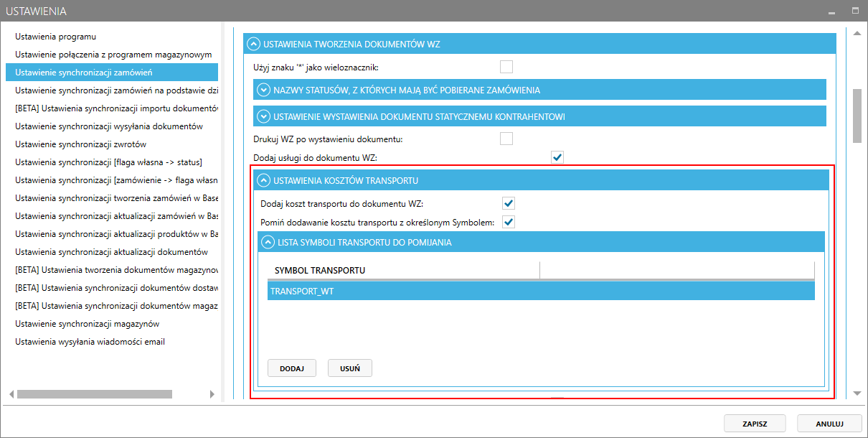Image resolution: width=868 pixels, height=438 pixels.
Task: Disable Pomiń dodawanie kosztu transportu checkbox
Action: click(x=509, y=222)
